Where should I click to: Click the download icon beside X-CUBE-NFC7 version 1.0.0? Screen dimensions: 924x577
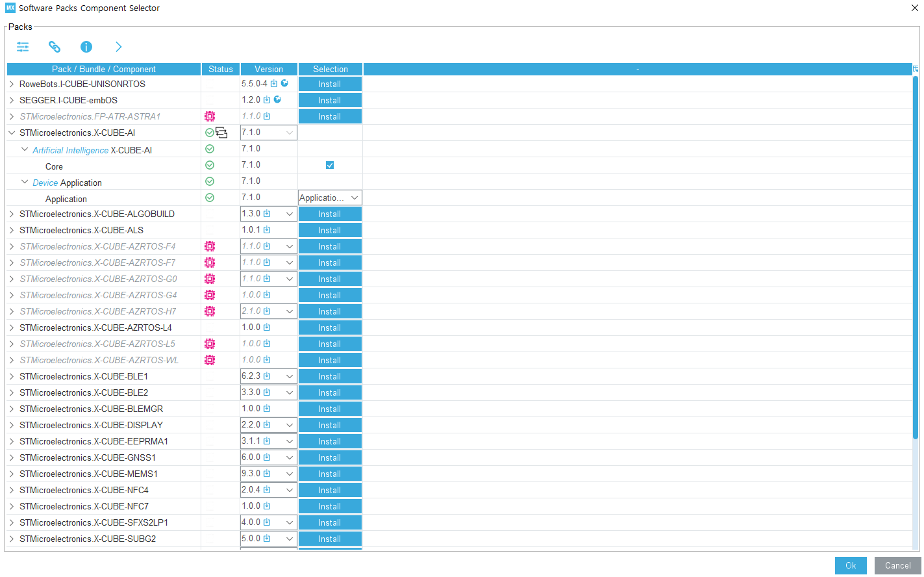pos(267,506)
